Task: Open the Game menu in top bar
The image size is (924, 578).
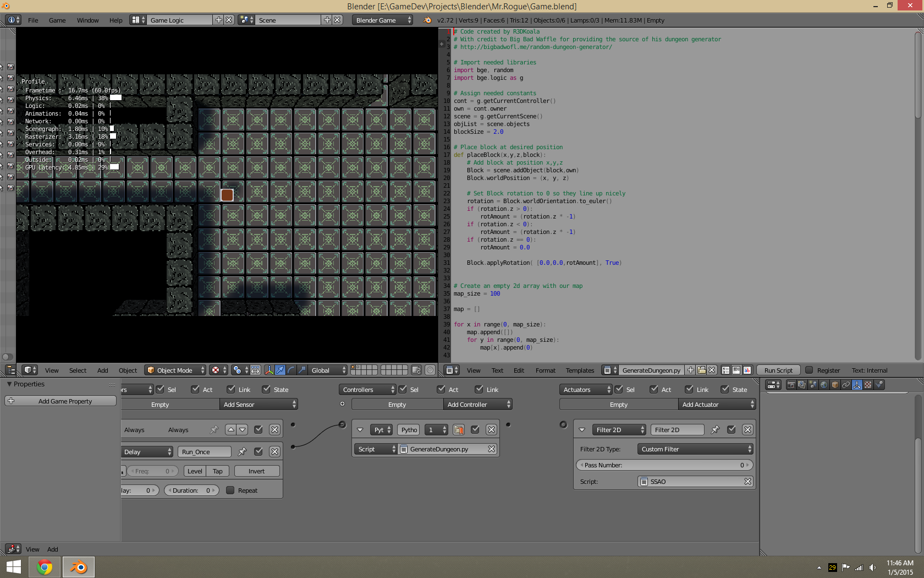Action: (x=57, y=20)
